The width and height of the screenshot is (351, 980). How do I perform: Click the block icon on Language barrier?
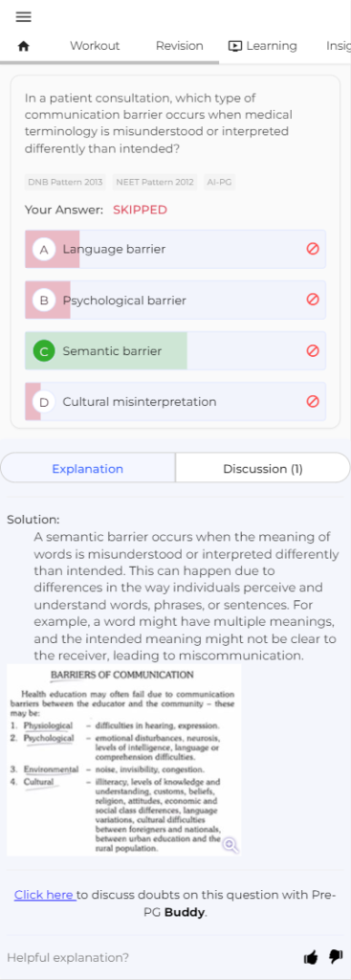click(313, 249)
